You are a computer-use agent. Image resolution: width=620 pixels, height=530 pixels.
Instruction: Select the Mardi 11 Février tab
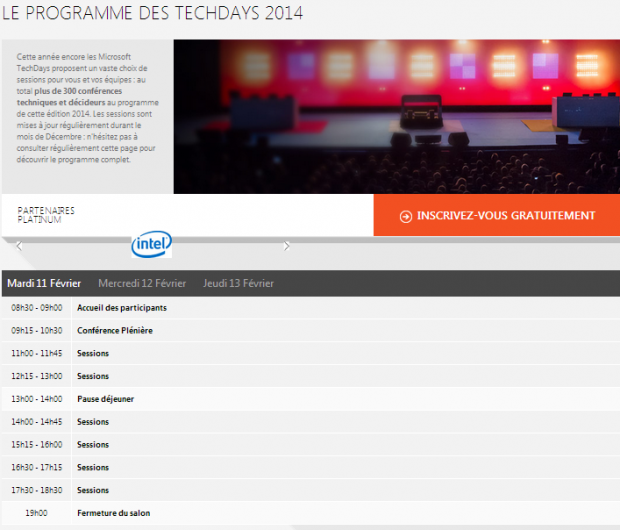point(44,284)
